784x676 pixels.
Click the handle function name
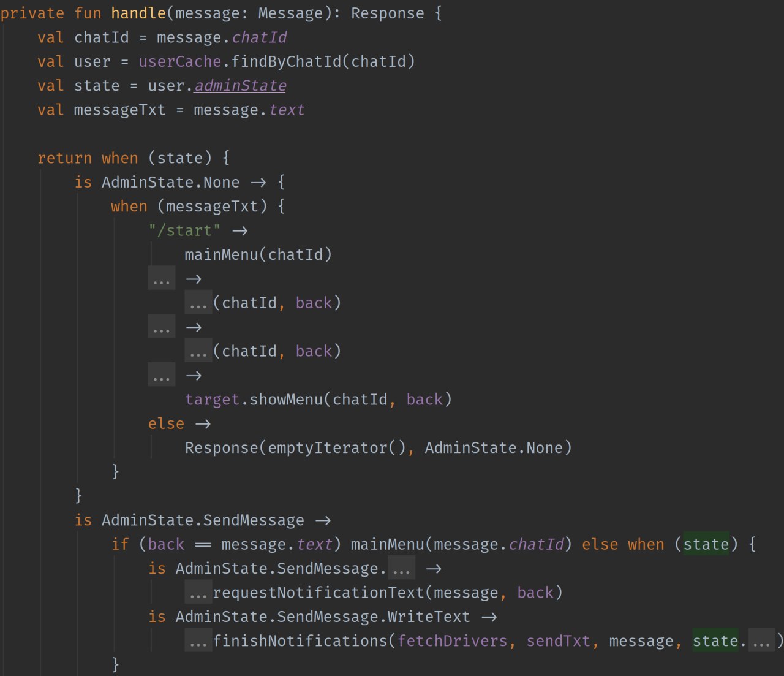[138, 13]
